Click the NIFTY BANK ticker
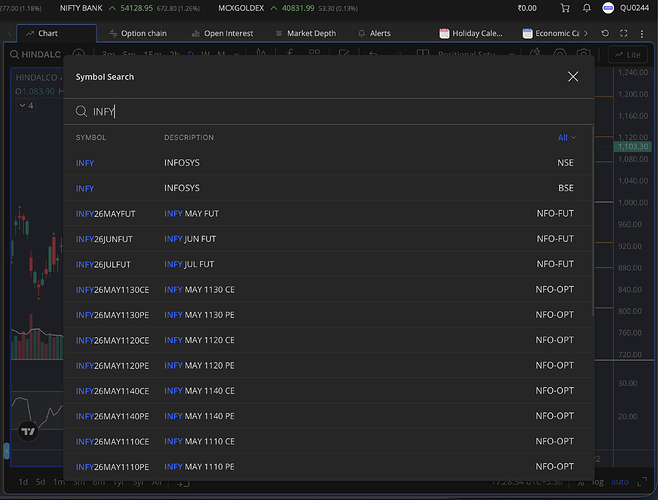The height and width of the screenshot is (500, 658). pos(130,8)
